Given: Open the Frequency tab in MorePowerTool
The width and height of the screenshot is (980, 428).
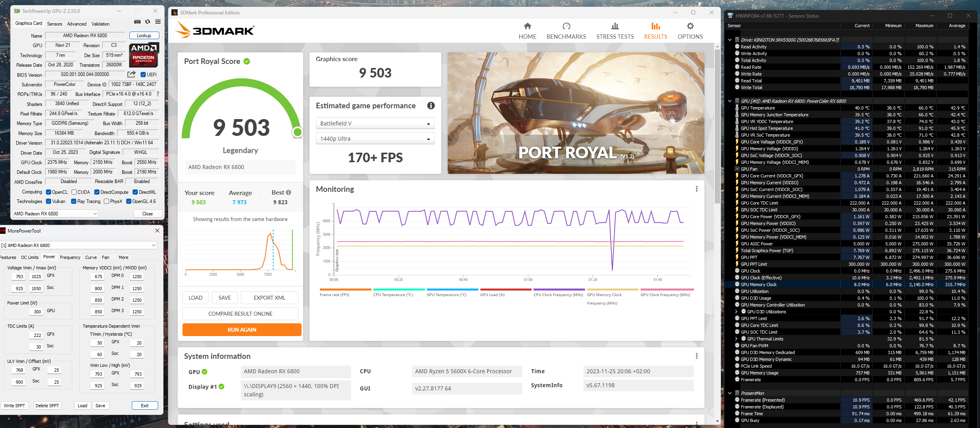Looking at the screenshot, I should [x=70, y=257].
